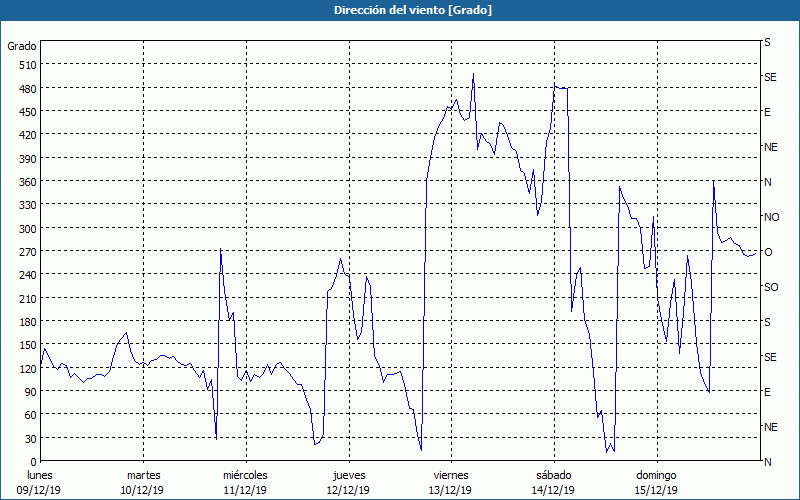Click the 390 degree axis label
Screen dimensions: 800x500
28,159
